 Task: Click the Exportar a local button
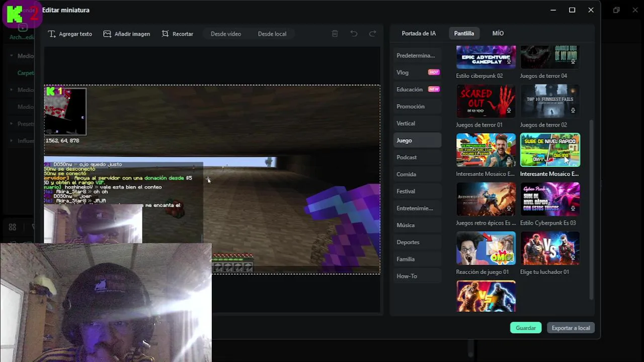click(571, 328)
